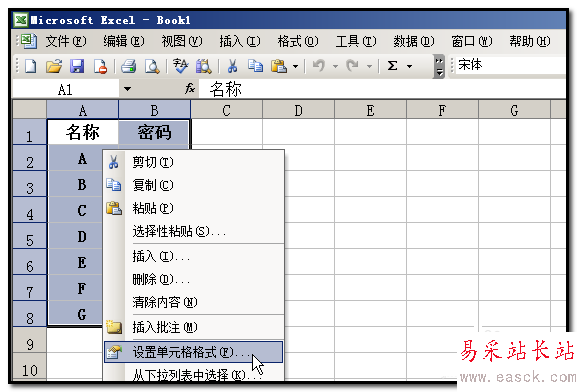Select column G header
This screenshot has height=392, width=577.
click(514, 110)
